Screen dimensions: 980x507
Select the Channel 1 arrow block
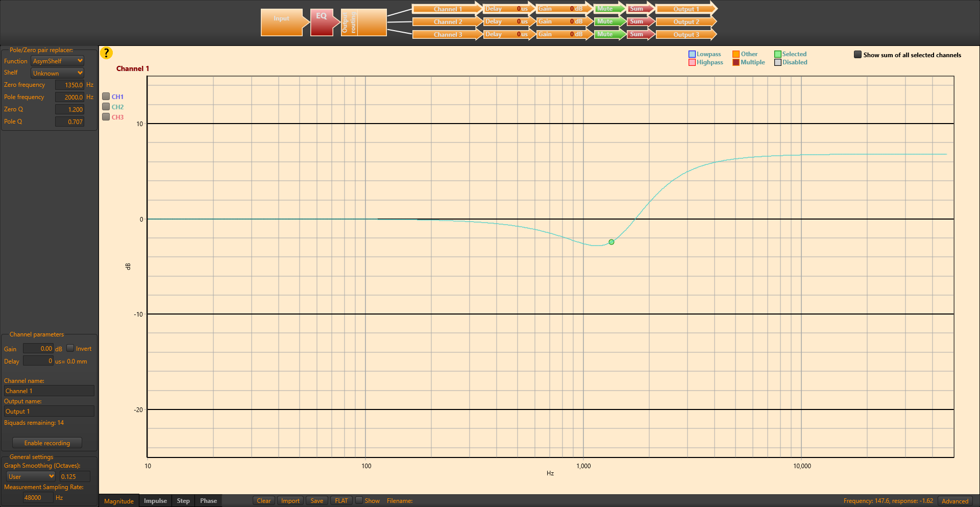click(x=447, y=9)
